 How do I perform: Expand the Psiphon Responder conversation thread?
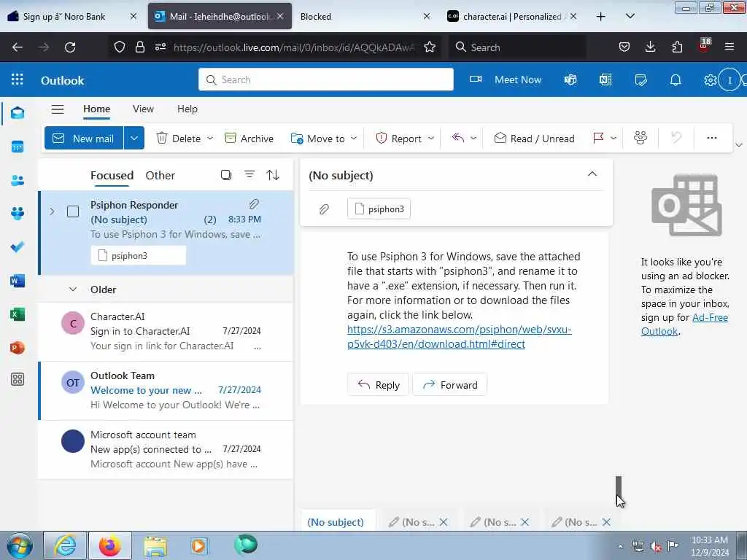52,211
